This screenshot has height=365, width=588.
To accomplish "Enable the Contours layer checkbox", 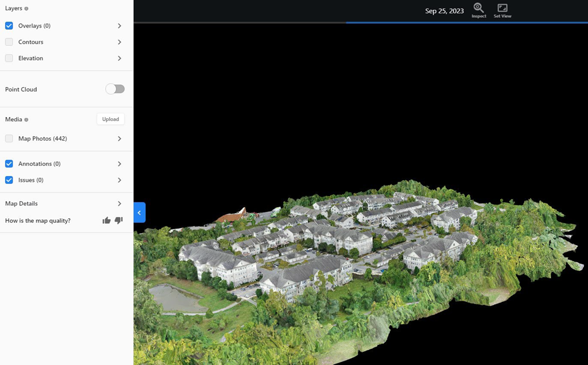I will pyautogui.click(x=9, y=42).
